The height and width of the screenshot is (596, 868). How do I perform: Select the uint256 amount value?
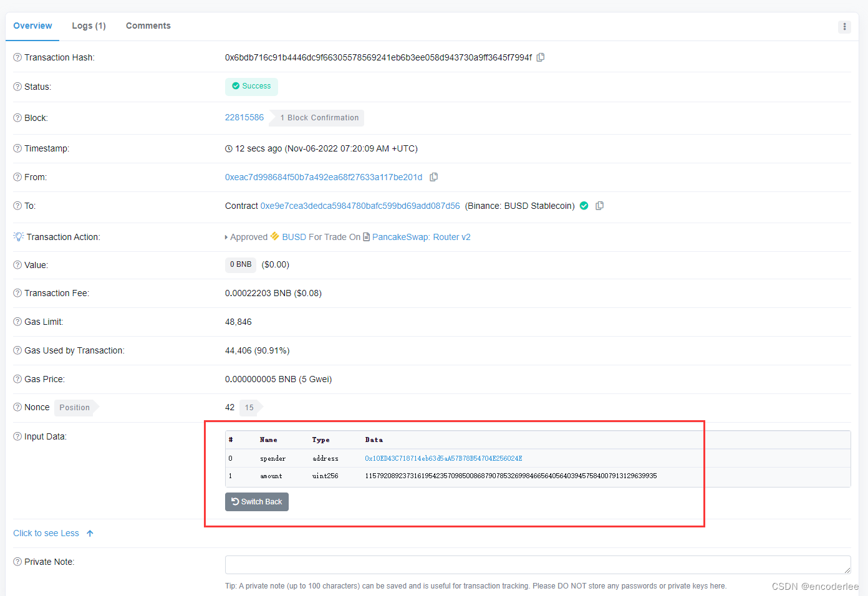tap(511, 476)
